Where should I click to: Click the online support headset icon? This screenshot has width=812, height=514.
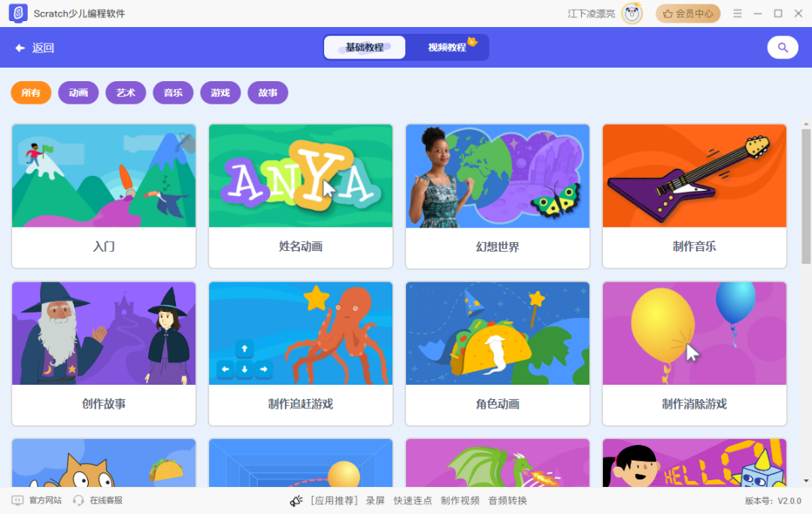point(78,500)
